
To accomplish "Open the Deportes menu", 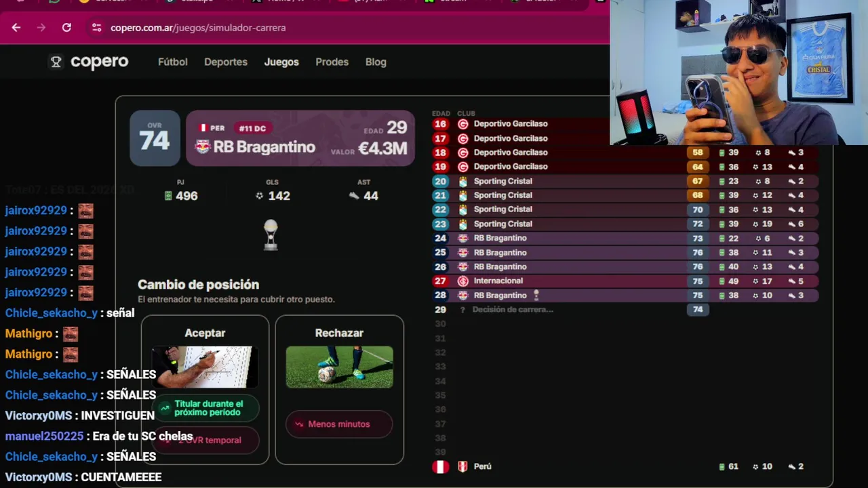I will click(226, 62).
